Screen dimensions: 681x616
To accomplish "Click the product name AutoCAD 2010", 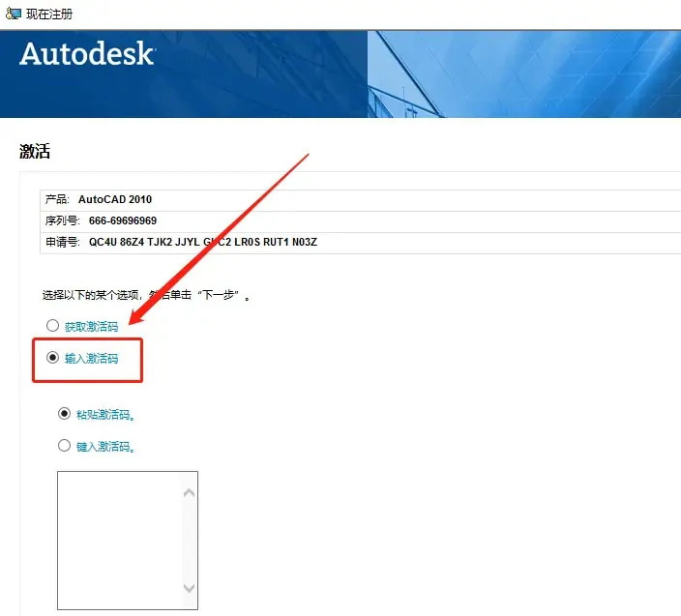I will [x=115, y=199].
